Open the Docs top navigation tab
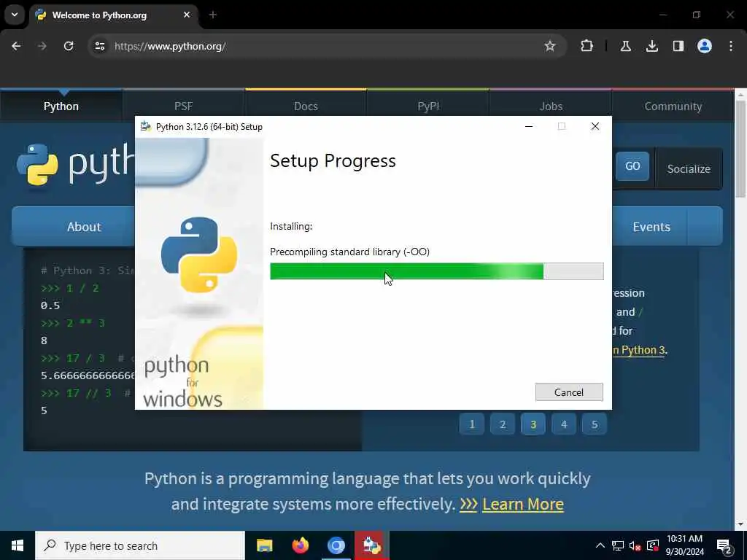This screenshot has height=560, width=747. click(306, 106)
